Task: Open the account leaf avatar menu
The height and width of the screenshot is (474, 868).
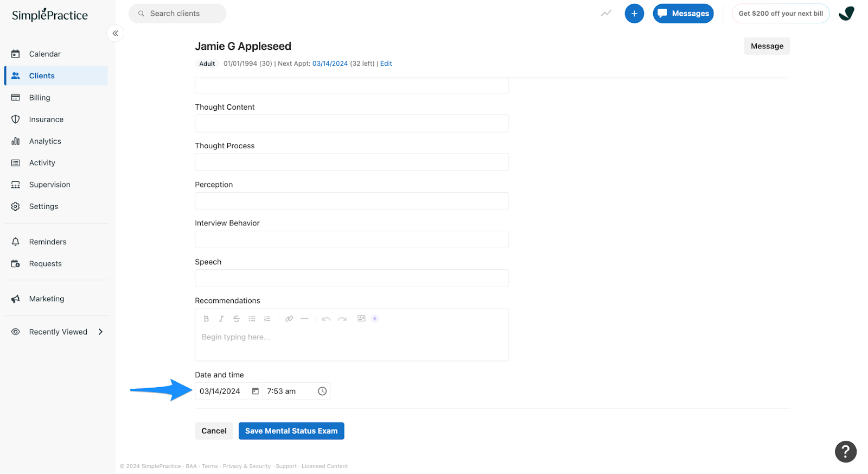Action: 846,14
